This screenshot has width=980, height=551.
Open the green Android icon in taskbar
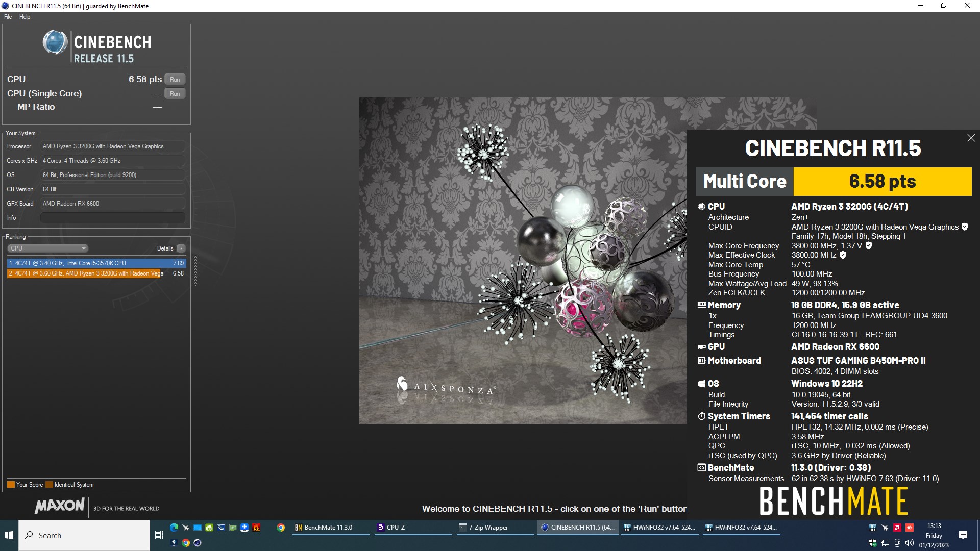[209, 528]
